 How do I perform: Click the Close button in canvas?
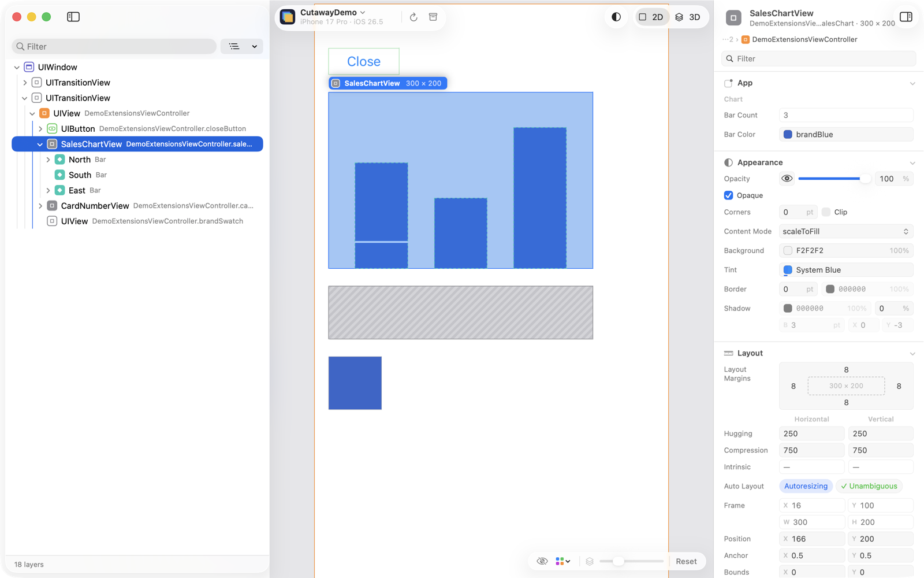click(x=364, y=61)
